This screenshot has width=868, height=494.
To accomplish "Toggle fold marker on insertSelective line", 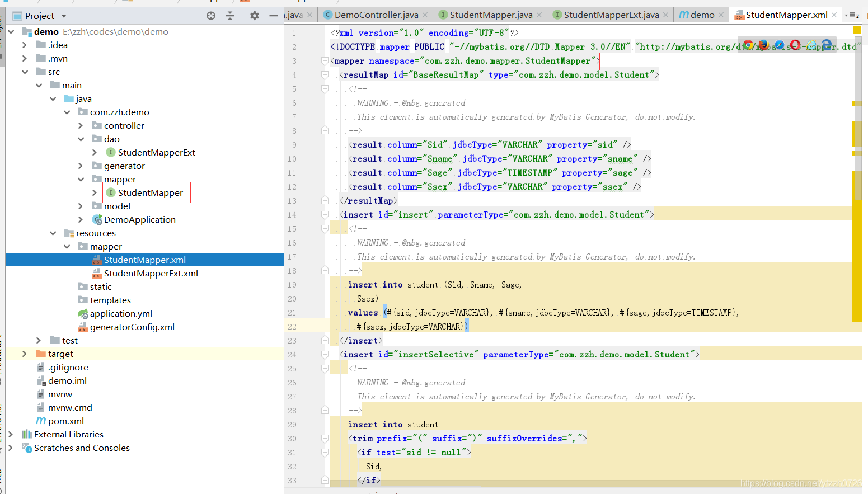I will click(x=325, y=355).
